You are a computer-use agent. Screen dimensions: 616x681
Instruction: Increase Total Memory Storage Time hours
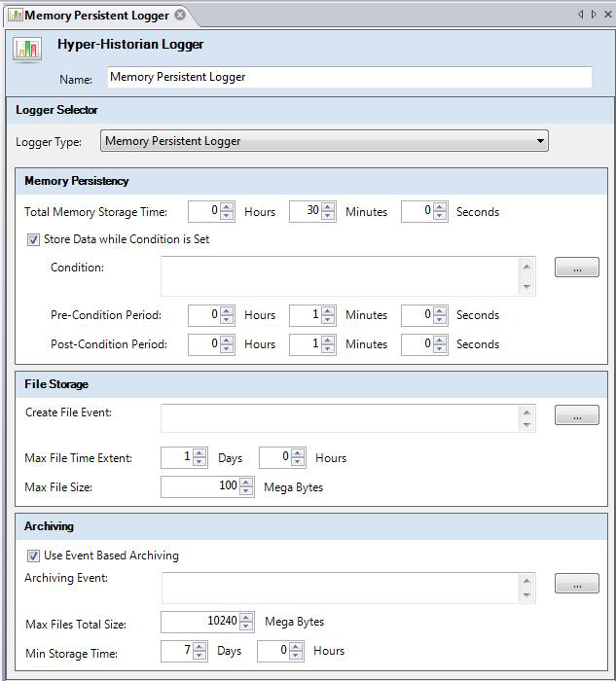(227, 207)
